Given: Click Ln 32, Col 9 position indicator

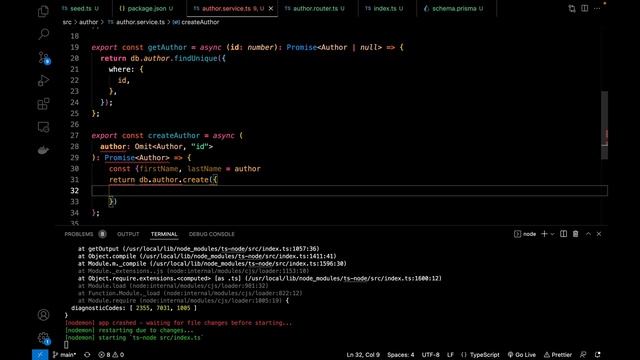Looking at the screenshot, I should point(363,355).
